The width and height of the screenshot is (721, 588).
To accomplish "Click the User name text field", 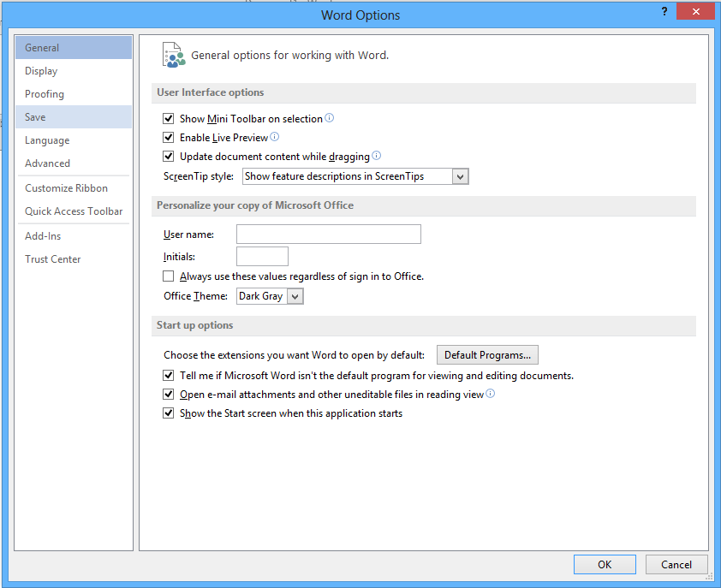I will 328,235.
